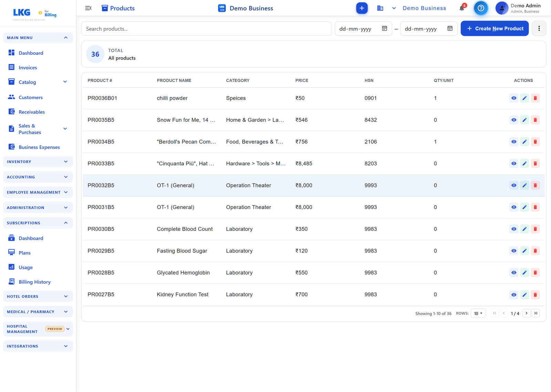551x392 pixels.
Task: Click the Demo Business header link
Action: (424, 8)
